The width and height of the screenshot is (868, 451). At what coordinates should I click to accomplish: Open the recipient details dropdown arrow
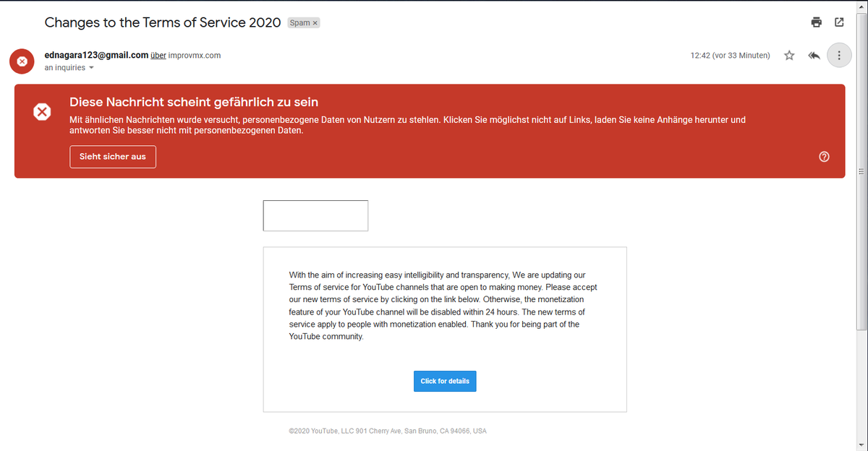point(92,67)
